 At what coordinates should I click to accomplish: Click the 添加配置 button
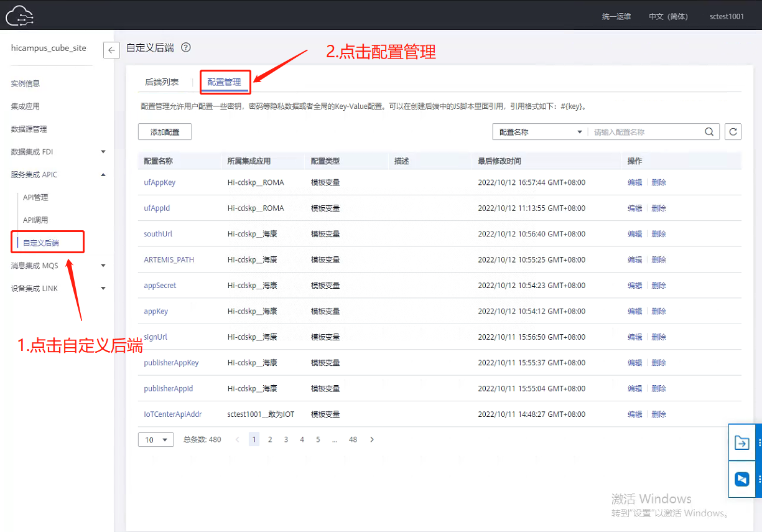tap(164, 132)
